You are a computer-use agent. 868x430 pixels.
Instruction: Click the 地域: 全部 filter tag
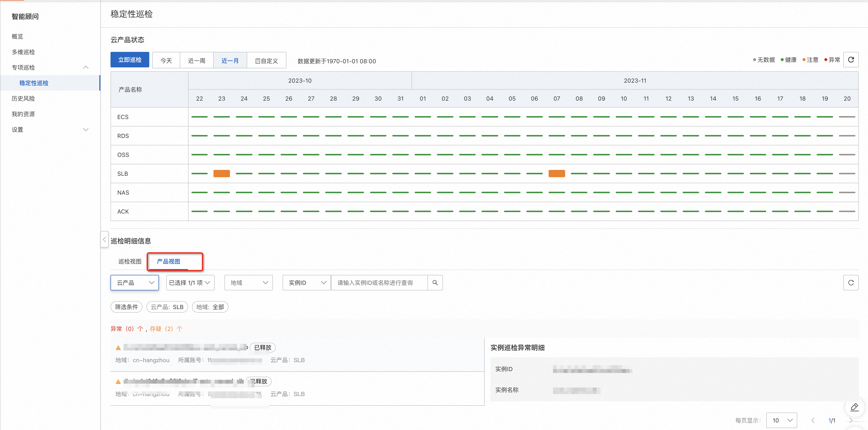[x=210, y=307]
